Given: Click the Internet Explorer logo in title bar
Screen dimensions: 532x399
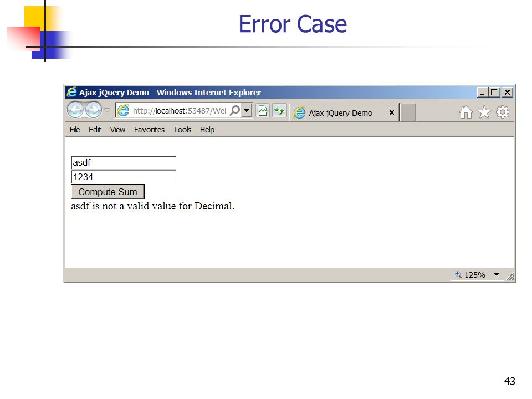Looking at the screenshot, I should tap(71, 92).
